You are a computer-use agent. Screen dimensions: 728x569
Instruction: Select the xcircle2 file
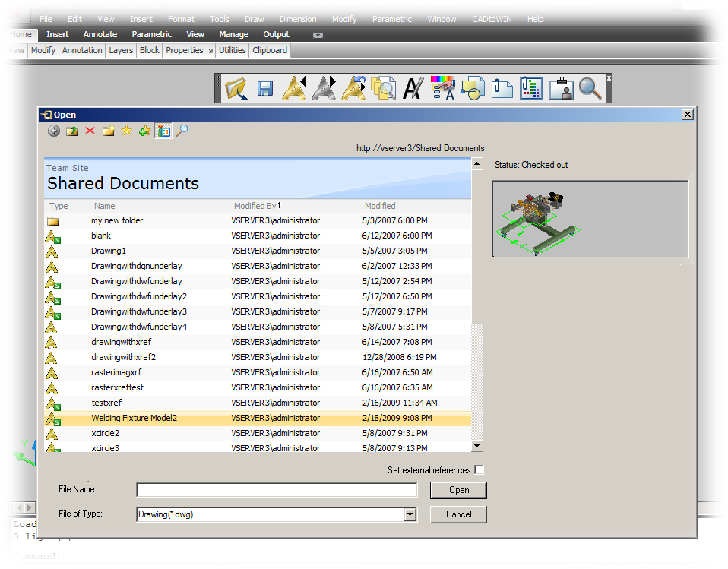(x=258, y=433)
